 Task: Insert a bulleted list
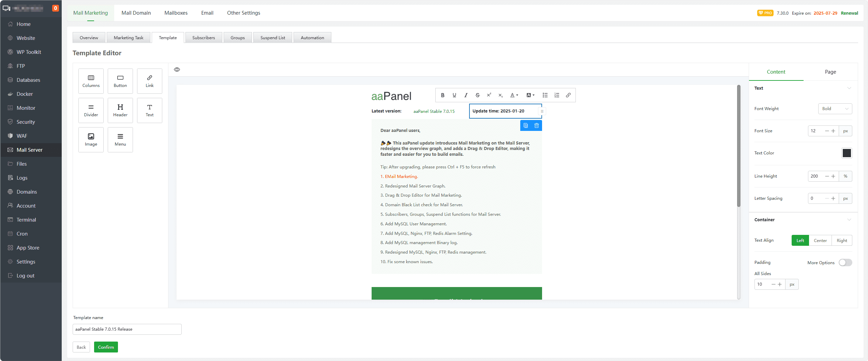[x=545, y=95]
